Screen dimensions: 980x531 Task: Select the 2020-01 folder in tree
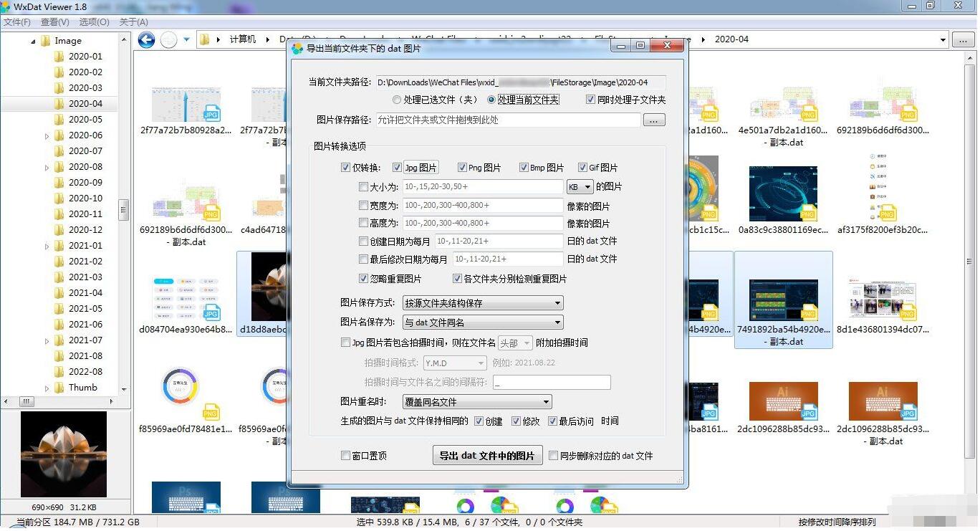pyautogui.click(x=85, y=57)
